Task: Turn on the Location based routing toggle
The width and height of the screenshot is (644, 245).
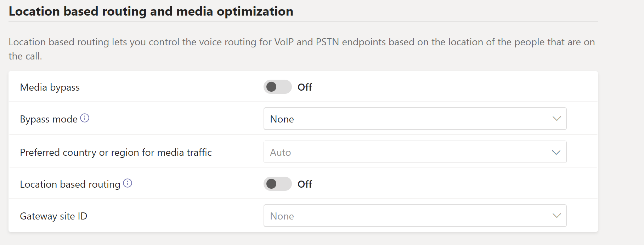Action: pyautogui.click(x=277, y=184)
